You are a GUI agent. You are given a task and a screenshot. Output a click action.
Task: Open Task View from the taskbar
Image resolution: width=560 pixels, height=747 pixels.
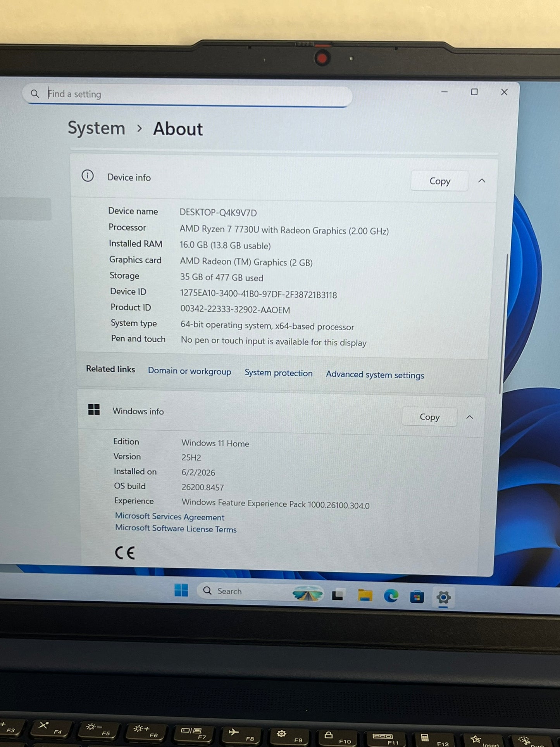coord(338,595)
